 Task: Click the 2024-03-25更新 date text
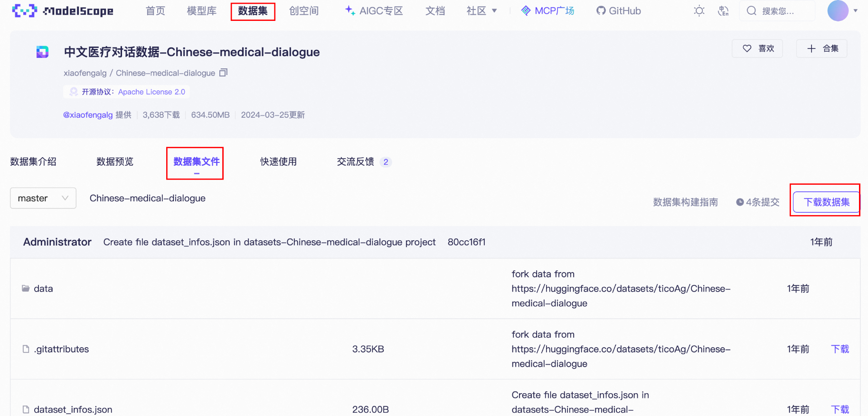coord(273,115)
